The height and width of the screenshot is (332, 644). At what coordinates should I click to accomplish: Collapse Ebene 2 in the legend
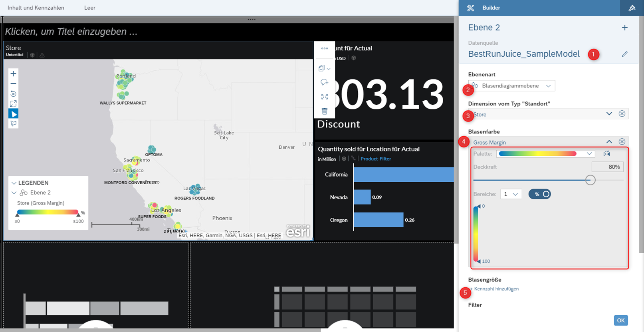click(x=14, y=193)
